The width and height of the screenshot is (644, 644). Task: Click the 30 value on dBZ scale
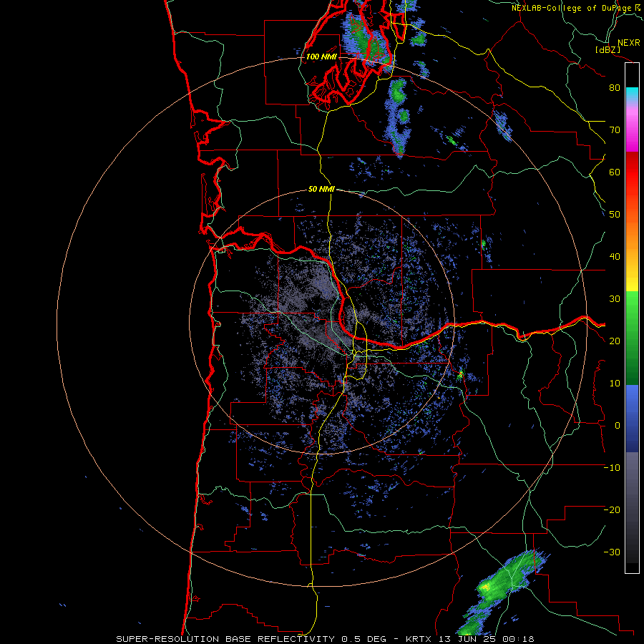615,299
